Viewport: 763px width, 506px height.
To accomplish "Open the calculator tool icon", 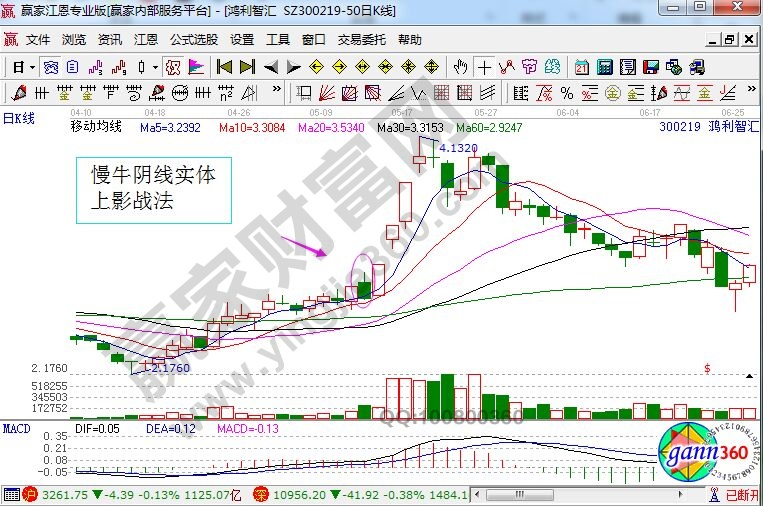I will (604, 67).
